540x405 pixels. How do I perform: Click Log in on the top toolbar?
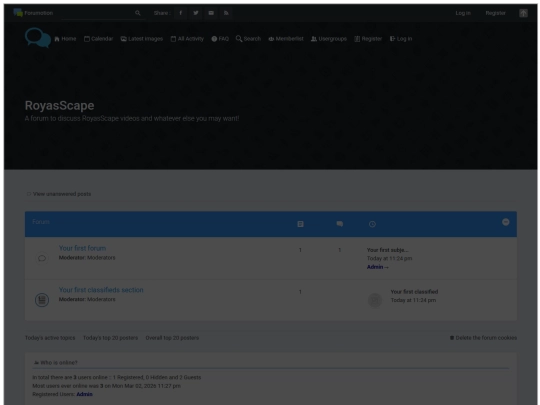(463, 13)
